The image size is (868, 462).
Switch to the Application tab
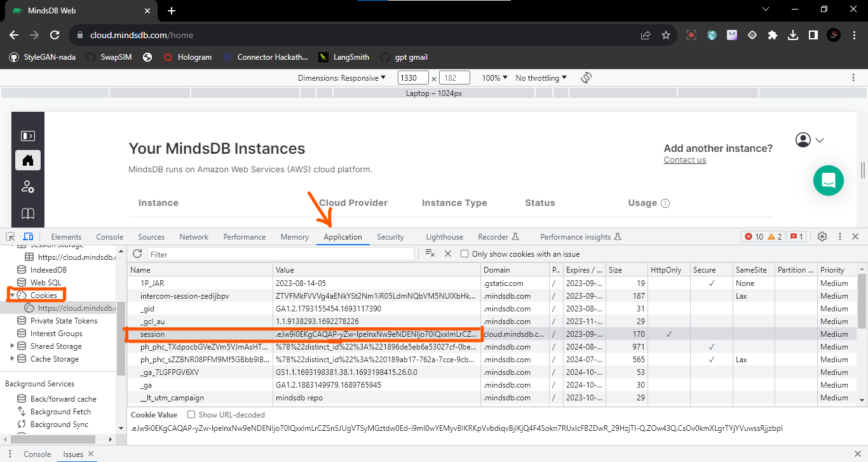tap(342, 236)
